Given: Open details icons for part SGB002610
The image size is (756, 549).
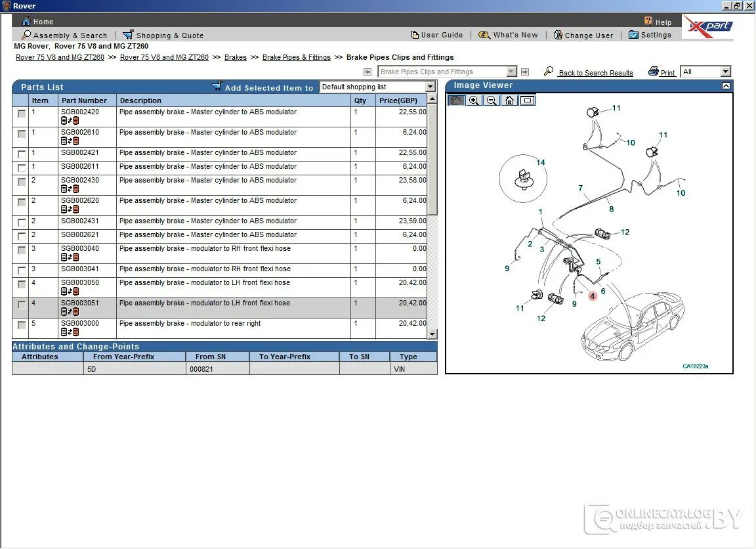Looking at the screenshot, I should (70, 141).
